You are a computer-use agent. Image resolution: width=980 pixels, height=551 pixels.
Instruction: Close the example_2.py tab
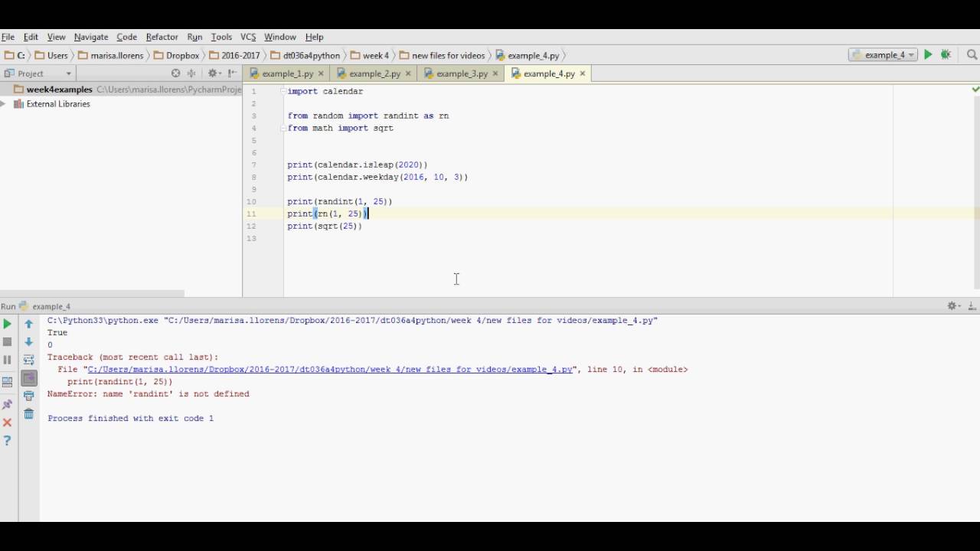click(x=408, y=73)
